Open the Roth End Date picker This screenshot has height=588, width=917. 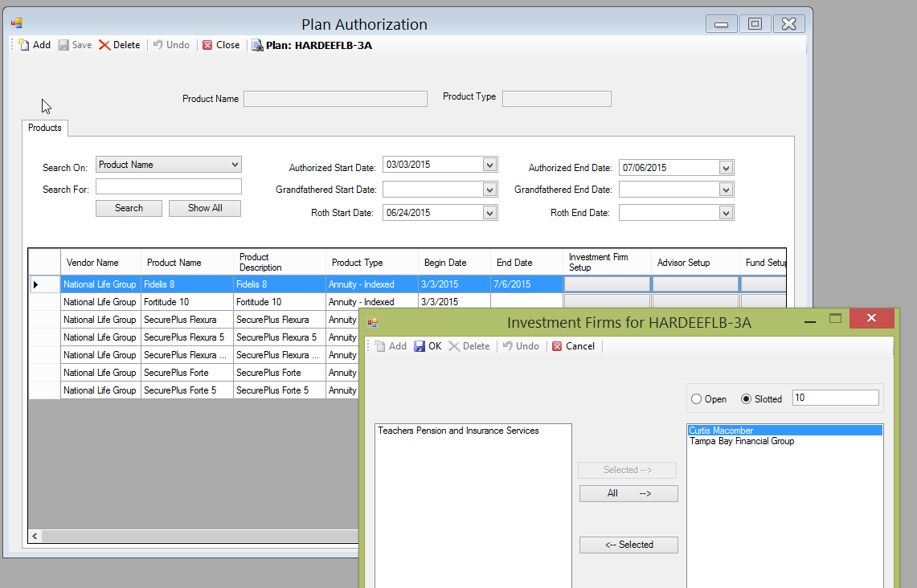(726, 212)
